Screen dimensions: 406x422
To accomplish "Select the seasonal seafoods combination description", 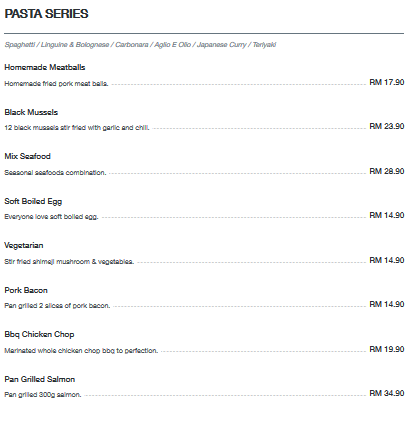I will pos(55,173).
